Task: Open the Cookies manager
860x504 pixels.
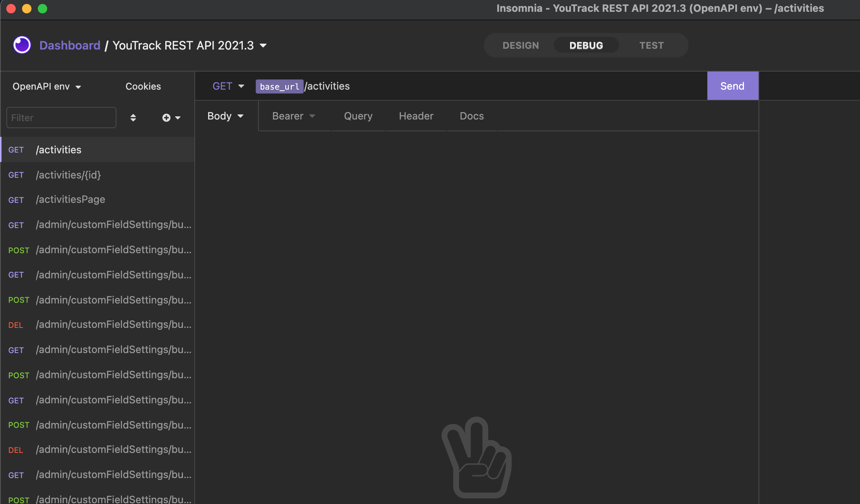Action: click(143, 86)
